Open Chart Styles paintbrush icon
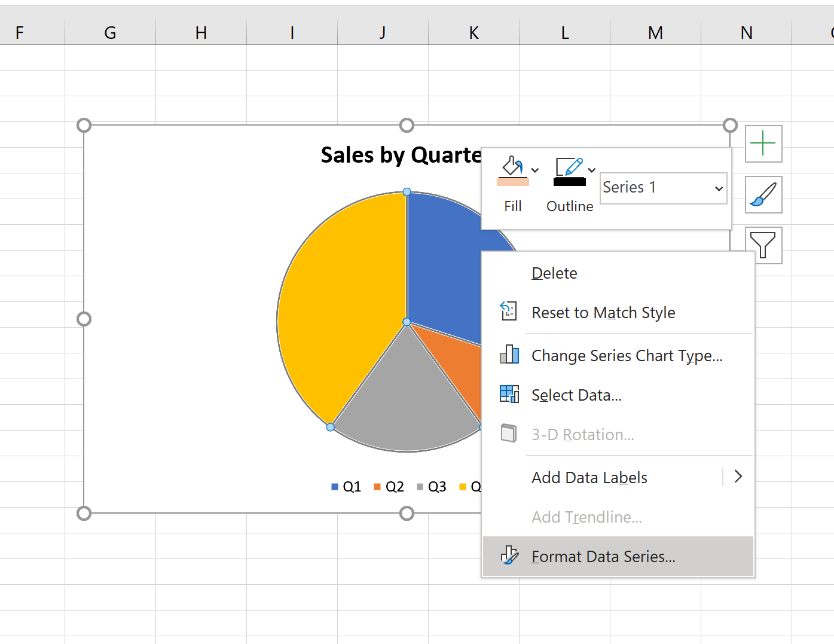The image size is (834, 644). click(763, 194)
